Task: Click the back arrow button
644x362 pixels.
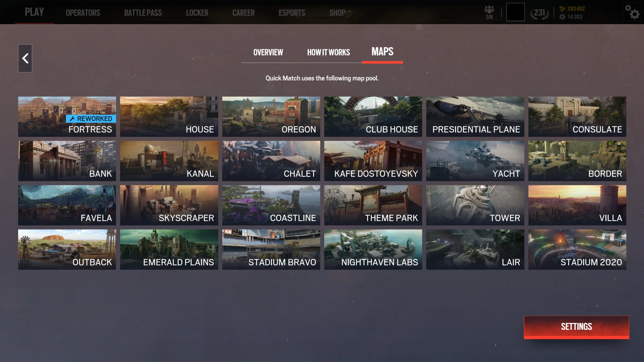Action: click(25, 58)
